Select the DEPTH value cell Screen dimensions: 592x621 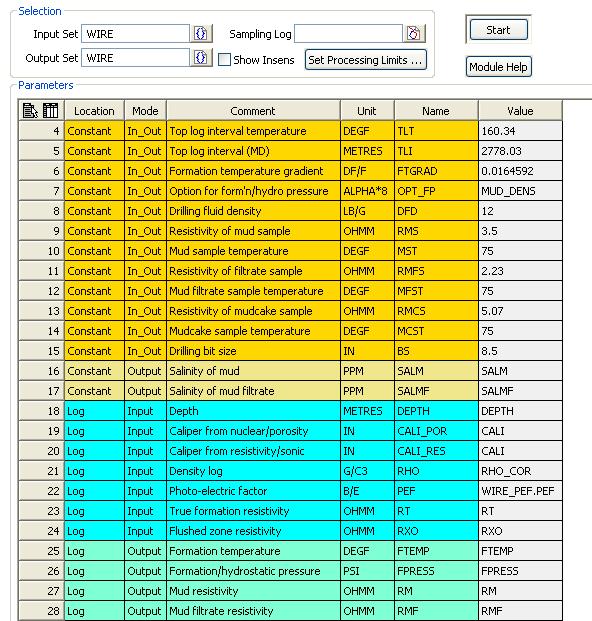click(x=520, y=411)
